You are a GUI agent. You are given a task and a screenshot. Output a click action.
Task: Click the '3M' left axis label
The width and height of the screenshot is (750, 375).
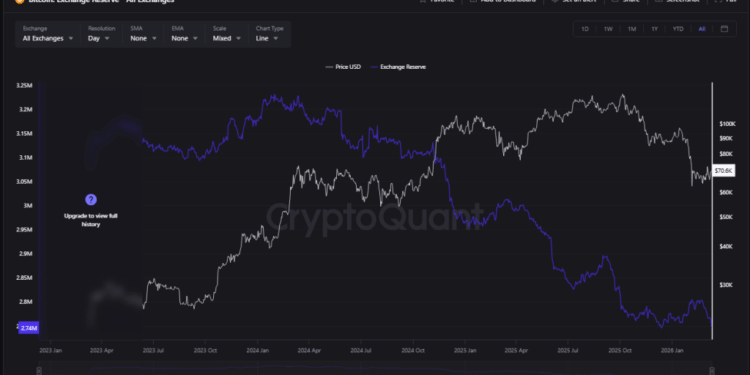click(x=28, y=206)
